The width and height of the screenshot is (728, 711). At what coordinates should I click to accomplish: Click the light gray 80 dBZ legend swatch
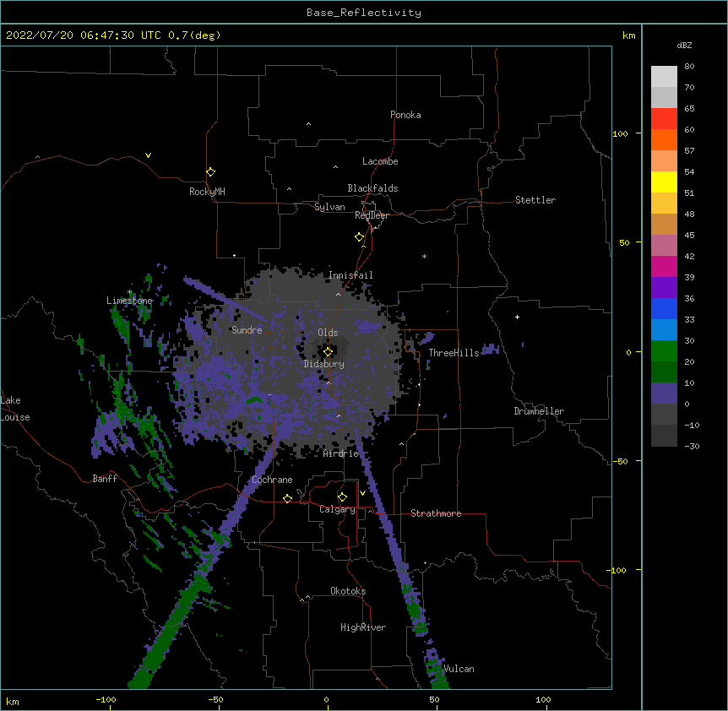click(x=664, y=77)
